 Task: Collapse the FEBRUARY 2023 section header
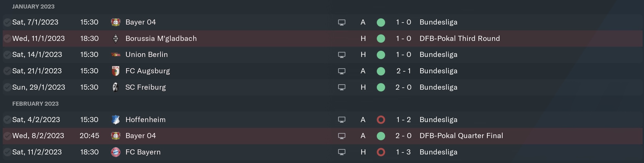coord(35,104)
